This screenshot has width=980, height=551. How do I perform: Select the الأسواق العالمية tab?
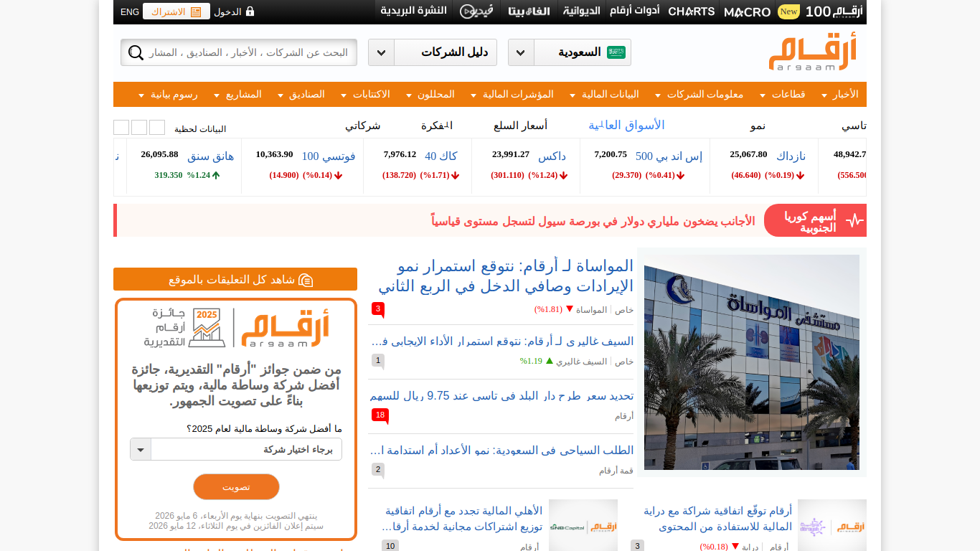[x=626, y=126]
